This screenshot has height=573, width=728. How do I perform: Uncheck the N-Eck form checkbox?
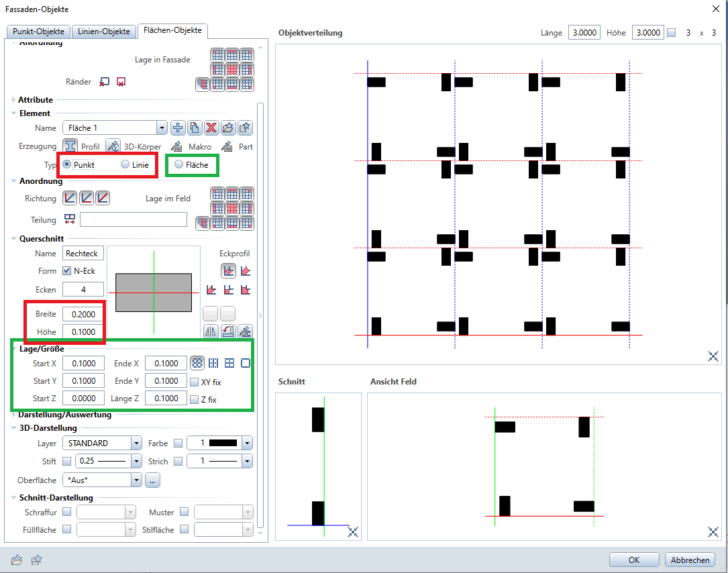point(67,271)
